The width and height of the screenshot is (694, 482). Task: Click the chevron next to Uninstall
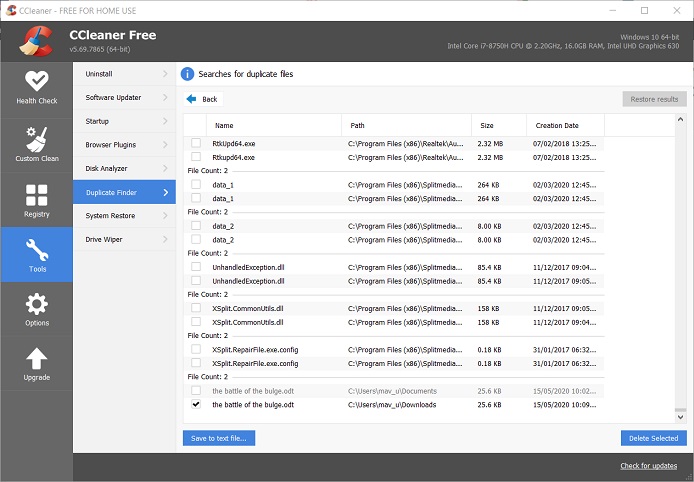point(166,74)
